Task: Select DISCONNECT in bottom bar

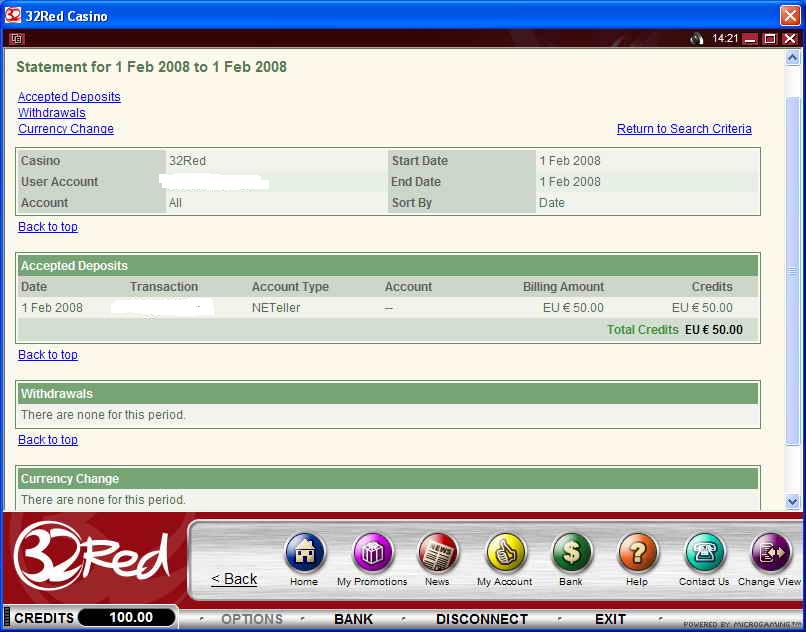Action: tap(482, 619)
